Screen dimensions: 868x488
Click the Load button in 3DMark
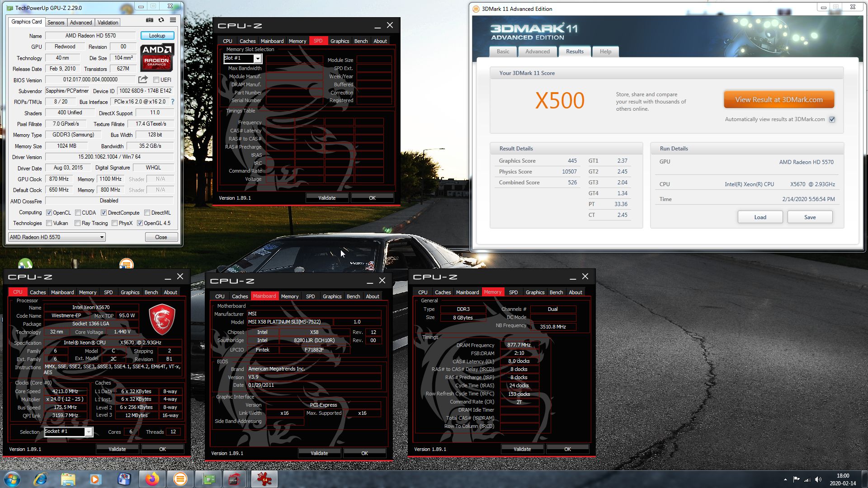(760, 217)
